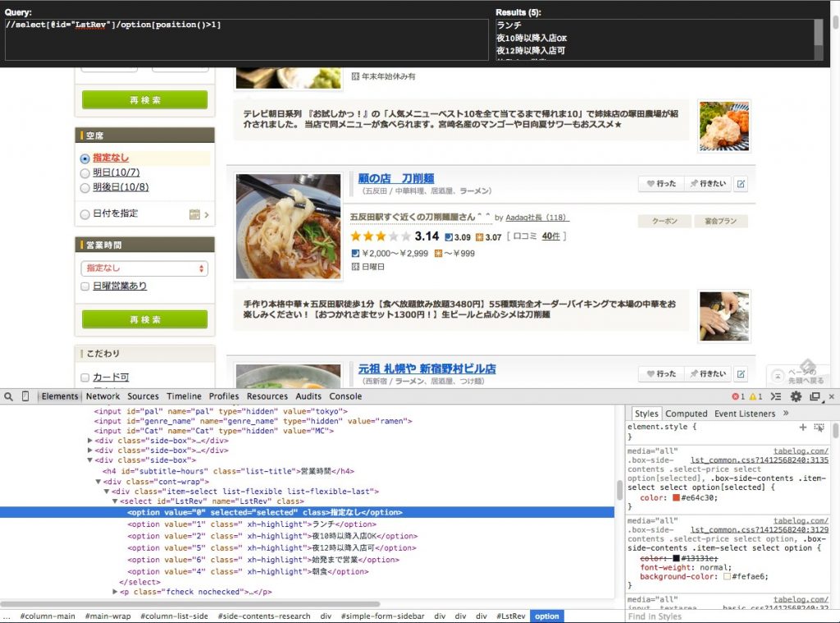Click the upper green 再検索 button
This screenshot has width=840, height=623.
(144, 99)
